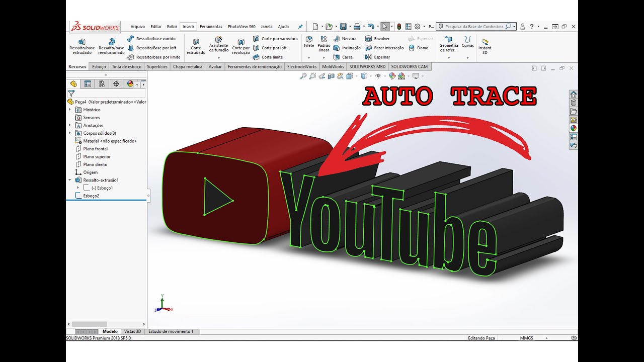Click the Zoom to fit icon

pos(303,76)
